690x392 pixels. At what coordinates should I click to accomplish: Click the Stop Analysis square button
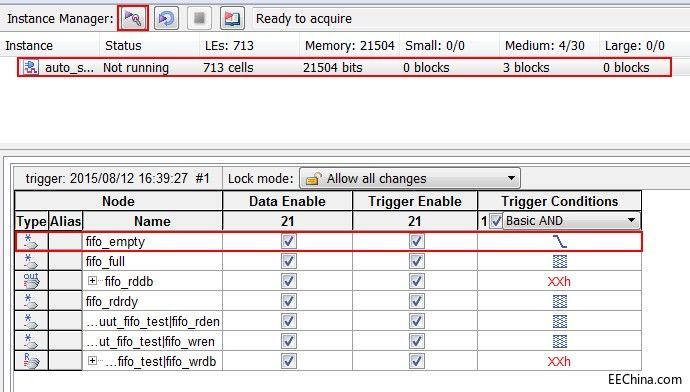tap(199, 18)
